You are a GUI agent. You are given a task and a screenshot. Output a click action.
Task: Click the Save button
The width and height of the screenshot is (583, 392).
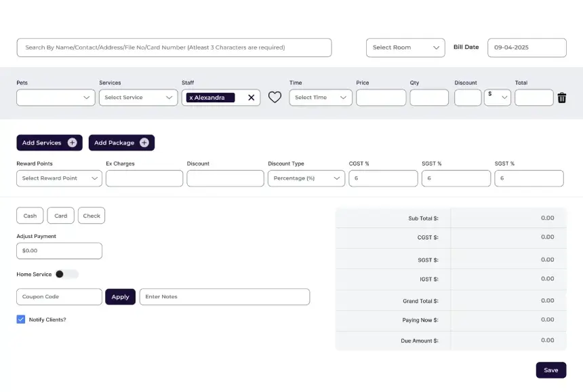[x=550, y=370]
